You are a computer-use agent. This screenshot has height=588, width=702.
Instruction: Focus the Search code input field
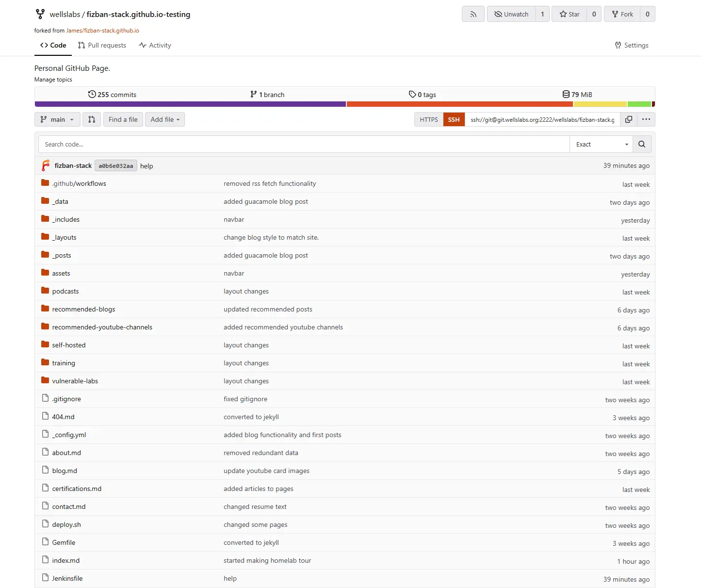(x=304, y=144)
